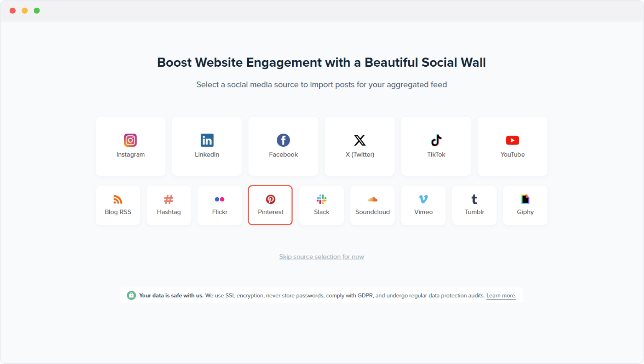Select the Instagram source icon
Image resolution: width=644 pixels, height=364 pixels.
(x=130, y=140)
